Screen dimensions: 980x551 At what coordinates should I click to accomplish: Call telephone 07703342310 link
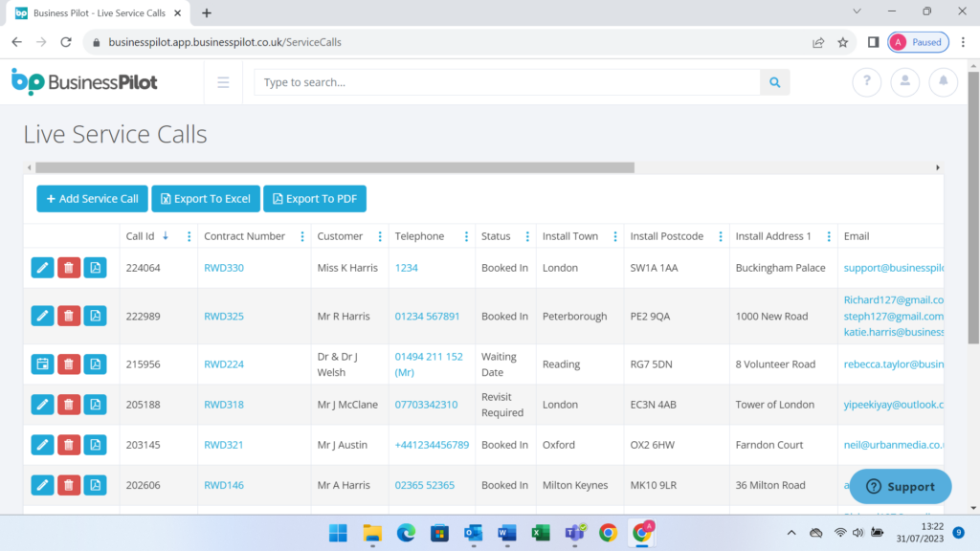426,405
